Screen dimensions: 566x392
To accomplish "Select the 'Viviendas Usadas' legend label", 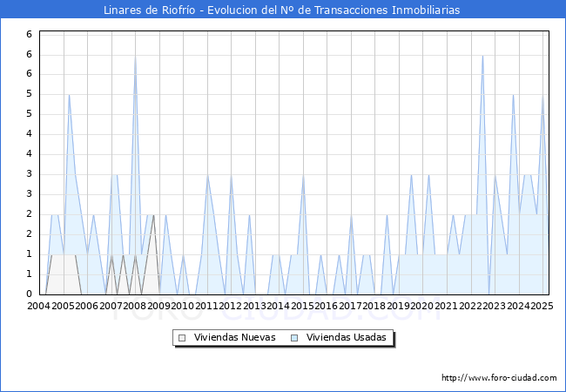I will (347, 337).
